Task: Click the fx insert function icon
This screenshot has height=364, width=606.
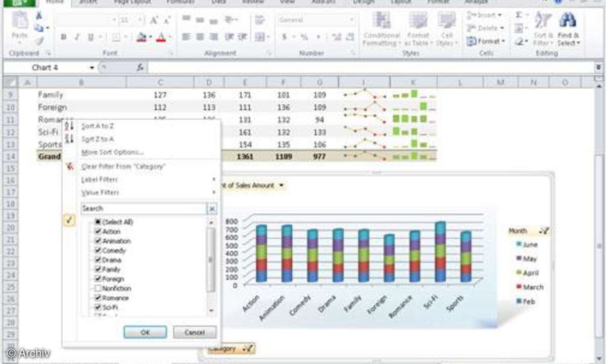Action: (140, 68)
